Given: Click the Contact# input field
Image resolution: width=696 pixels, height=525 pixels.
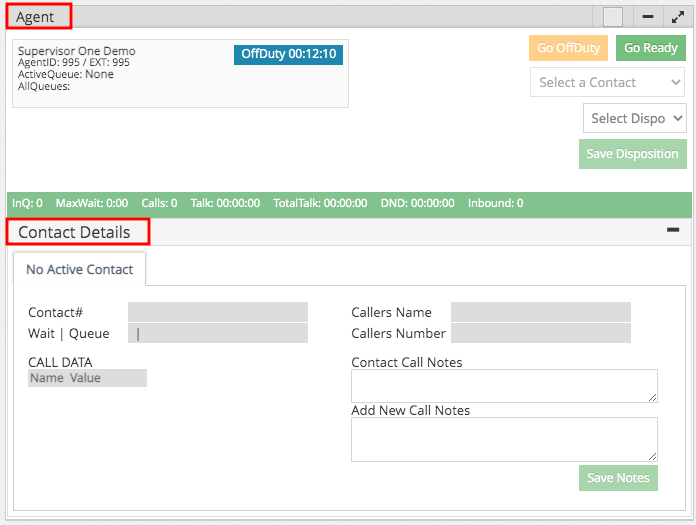Looking at the screenshot, I should coord(218,312).
